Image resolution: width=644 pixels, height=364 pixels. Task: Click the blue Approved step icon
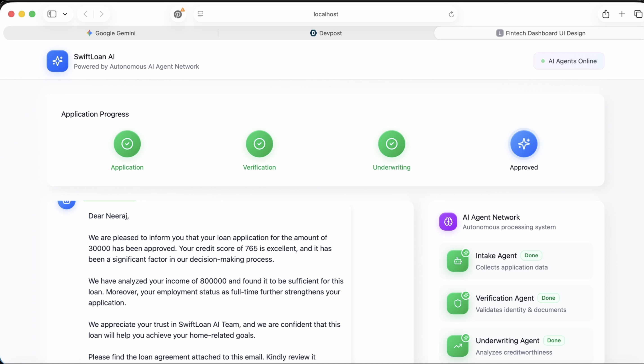pyautogui.click(x=524, y=144)
